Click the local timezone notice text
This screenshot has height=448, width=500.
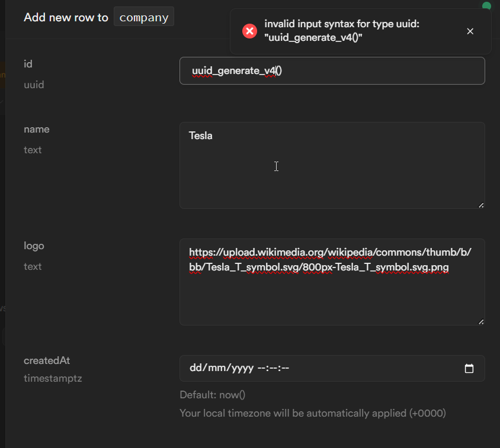tap(313, 413)
